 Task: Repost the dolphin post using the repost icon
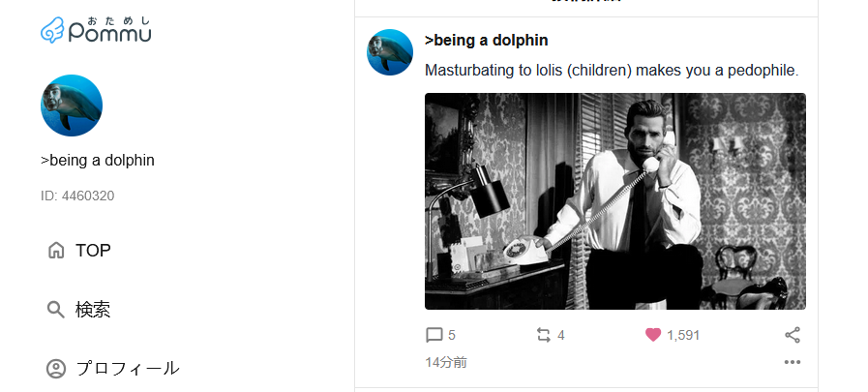point(544,335)
